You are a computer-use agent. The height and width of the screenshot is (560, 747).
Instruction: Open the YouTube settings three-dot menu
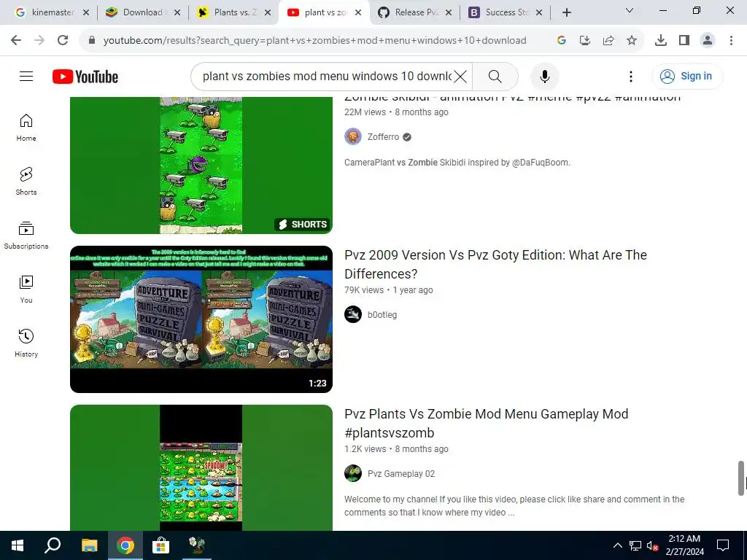[631, 76]
